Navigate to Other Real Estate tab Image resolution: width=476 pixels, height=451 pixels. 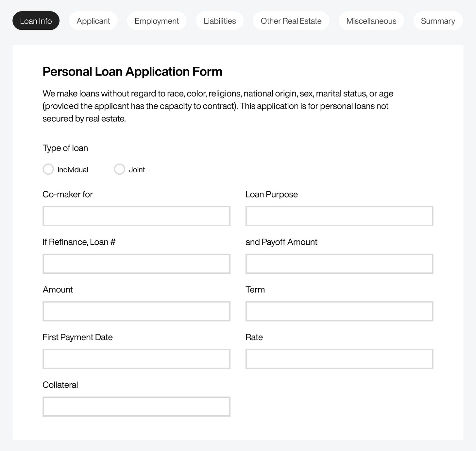pyautogui.click(x=291, y=21)
